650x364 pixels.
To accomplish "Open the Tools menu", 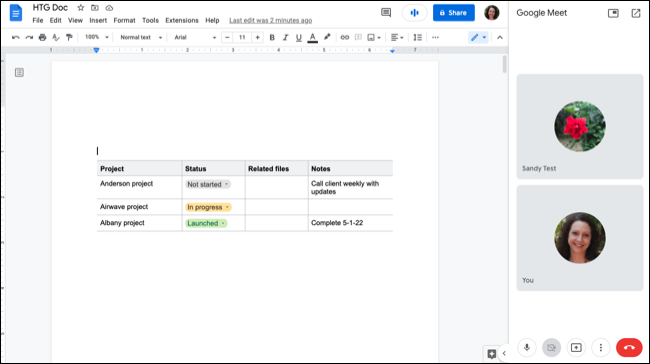I will [150, 20].
